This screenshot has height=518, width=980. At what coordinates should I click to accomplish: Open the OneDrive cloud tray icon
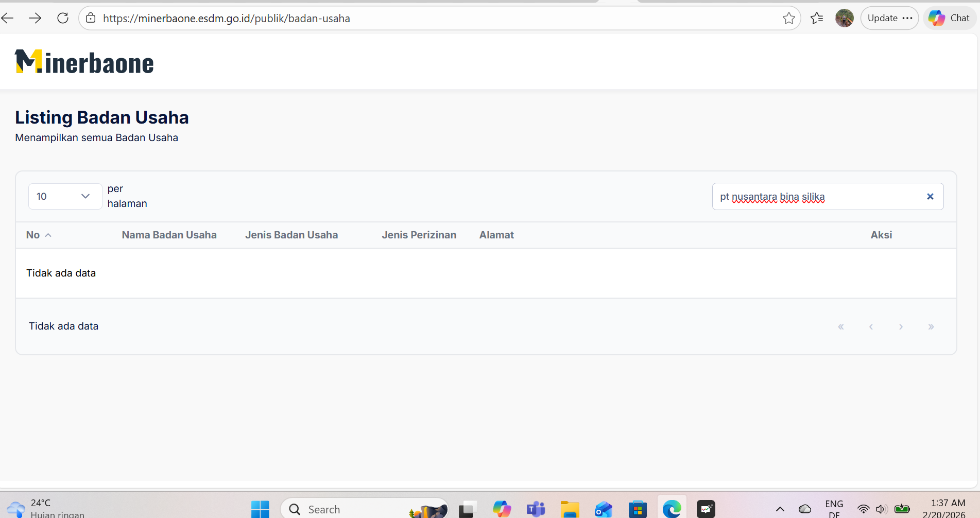pos(805,509)
